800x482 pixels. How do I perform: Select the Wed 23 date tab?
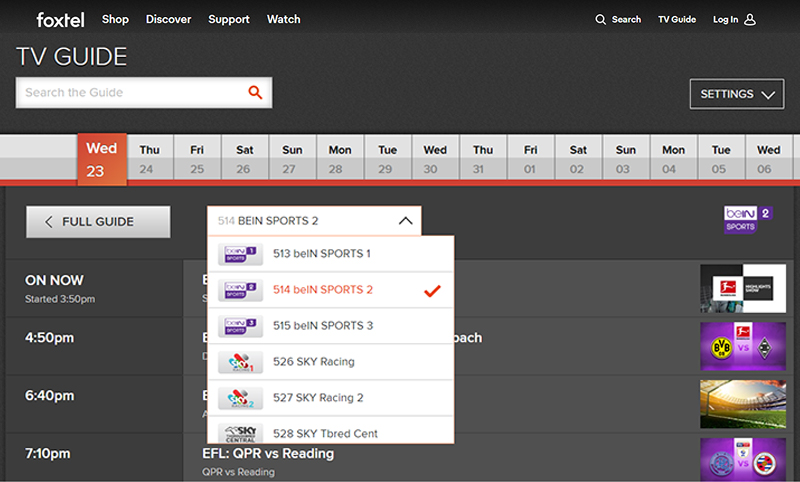[x=102, y=159]
